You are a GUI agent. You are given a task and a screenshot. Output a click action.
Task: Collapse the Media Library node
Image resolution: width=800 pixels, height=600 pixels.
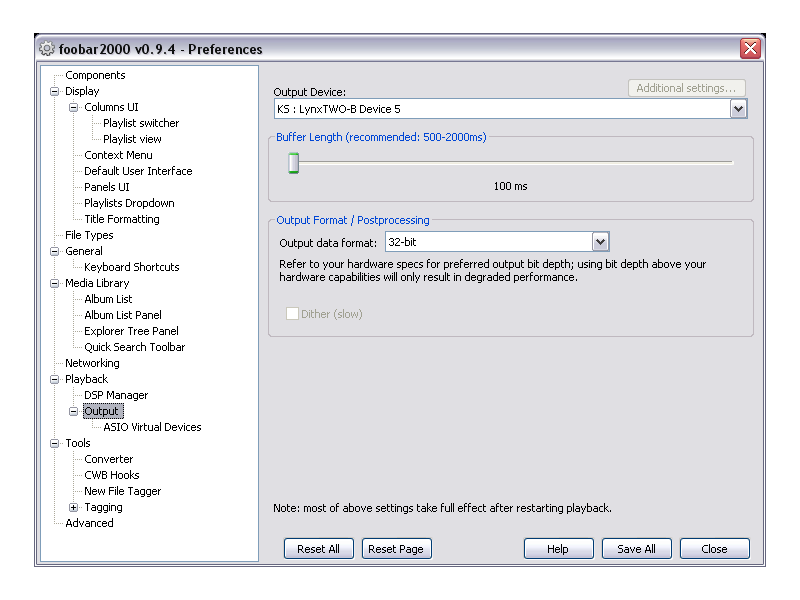55,283
